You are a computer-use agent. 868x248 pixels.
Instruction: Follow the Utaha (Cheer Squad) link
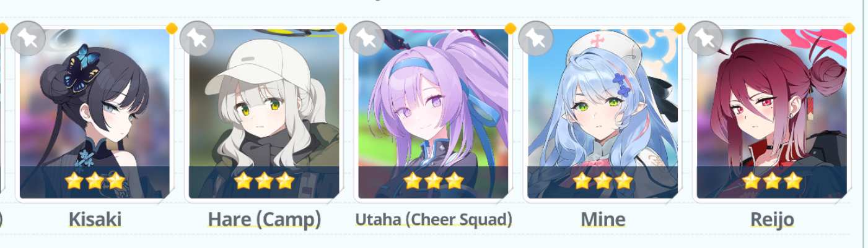(x=434, y=219)
